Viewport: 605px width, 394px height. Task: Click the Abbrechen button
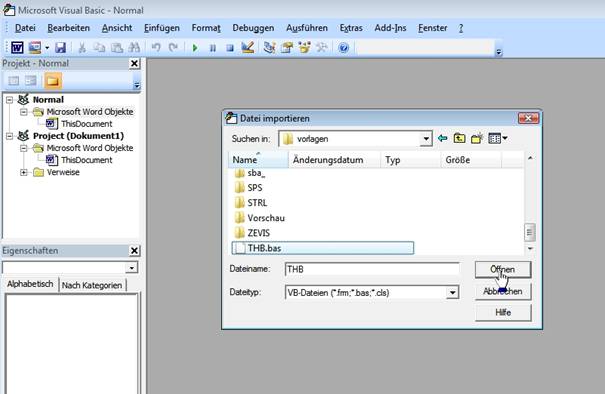pyautogui.click(x=503, y=291)
